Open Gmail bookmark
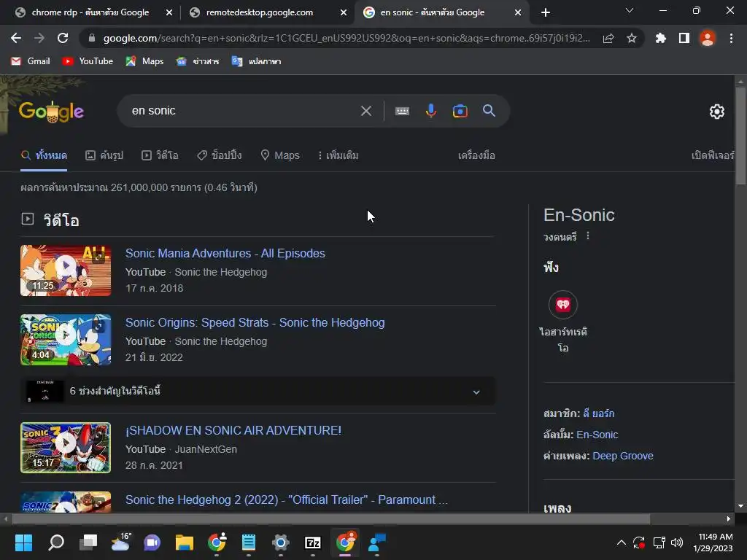The width and height of the screenshot is (747, 560). [31, 61]
